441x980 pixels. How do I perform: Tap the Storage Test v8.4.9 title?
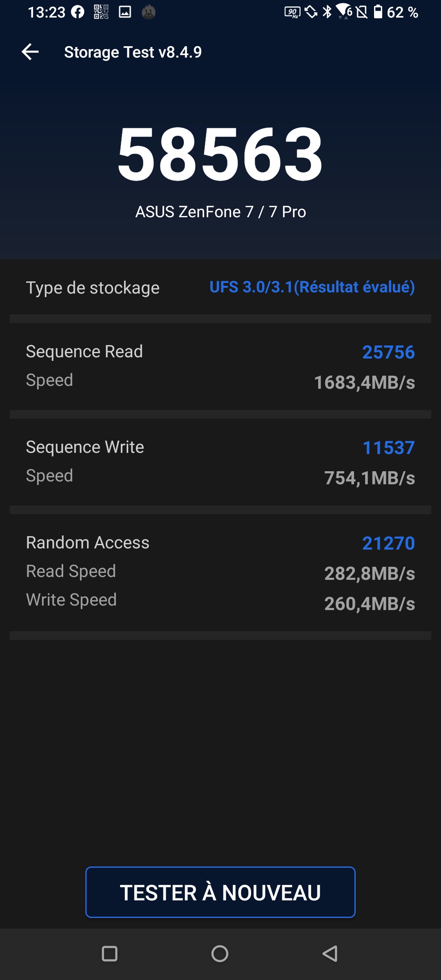tap(133, 52)
